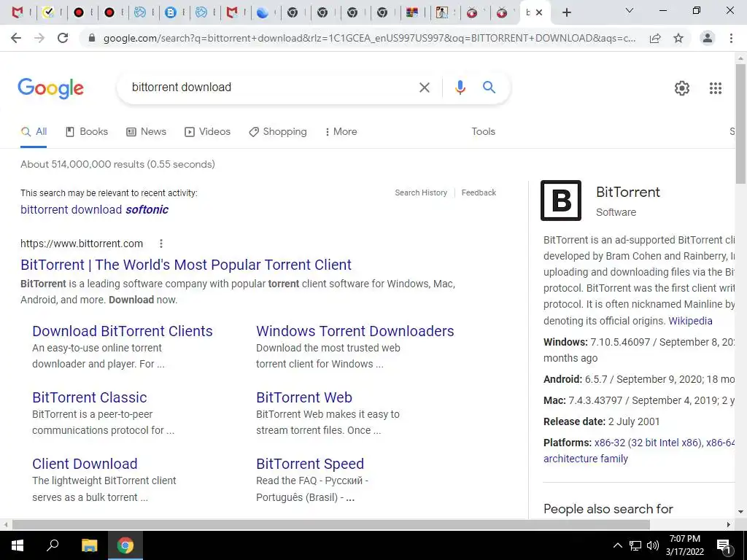Screen dimensions: 747x560
Task: Open the tab search dropdown chevron
Action: (x=630, y=10)
